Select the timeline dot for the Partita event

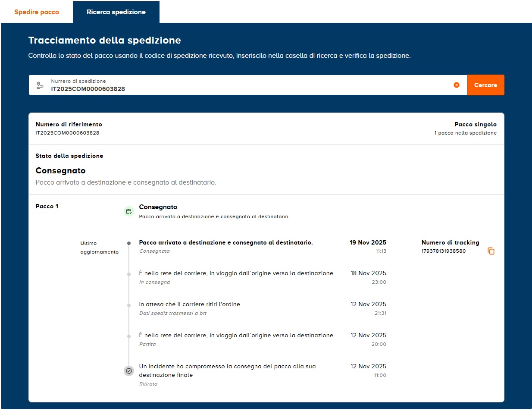(x=129, y=336)
